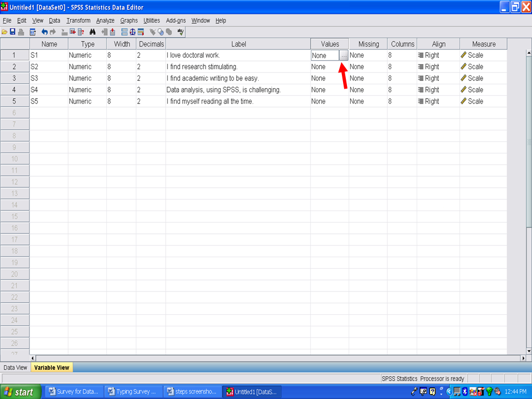Screen dimensions: 532x399
Task: Click the Spell check abc icon
Action: tap(181, 32)
